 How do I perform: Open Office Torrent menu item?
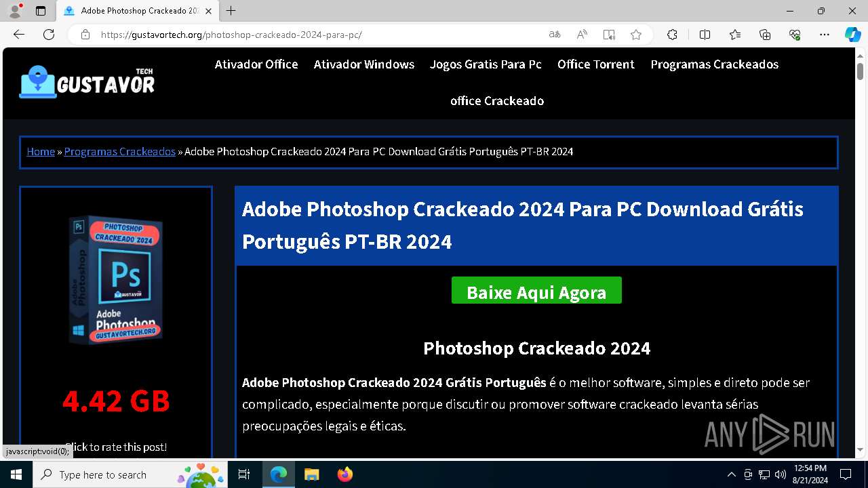[x=596, y=64]
